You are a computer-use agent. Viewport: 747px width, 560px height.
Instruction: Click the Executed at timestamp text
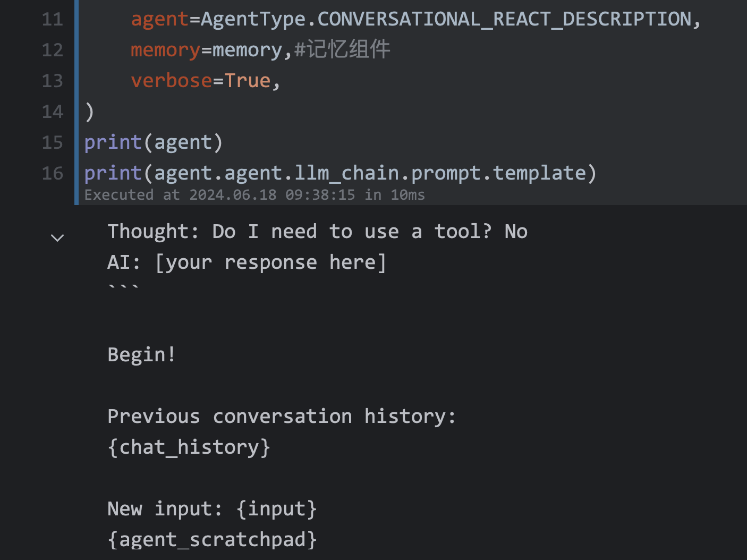click(254, 195)
